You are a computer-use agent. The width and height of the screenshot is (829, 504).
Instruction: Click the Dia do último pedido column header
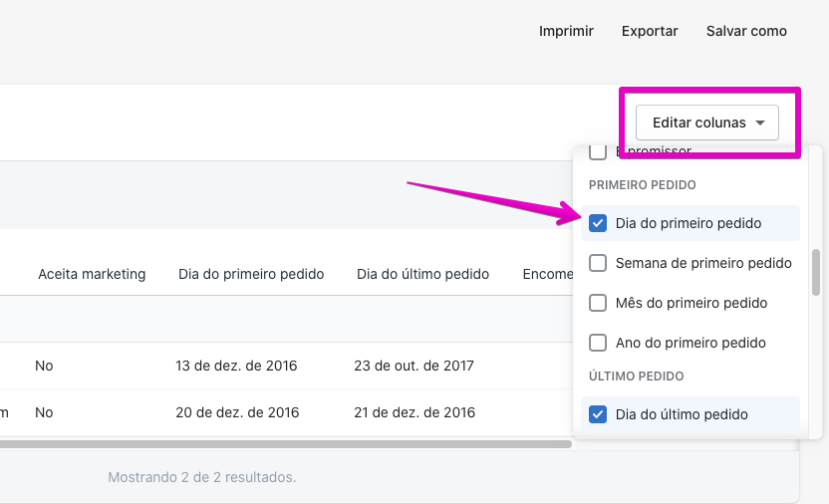422,274
